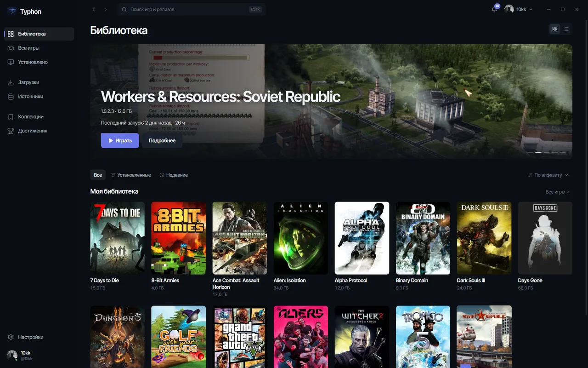Viewport: 588px width, 368px height.
Task: Click the Workers & Resources: Soviet Republic banner title
Action: [220, 97]
